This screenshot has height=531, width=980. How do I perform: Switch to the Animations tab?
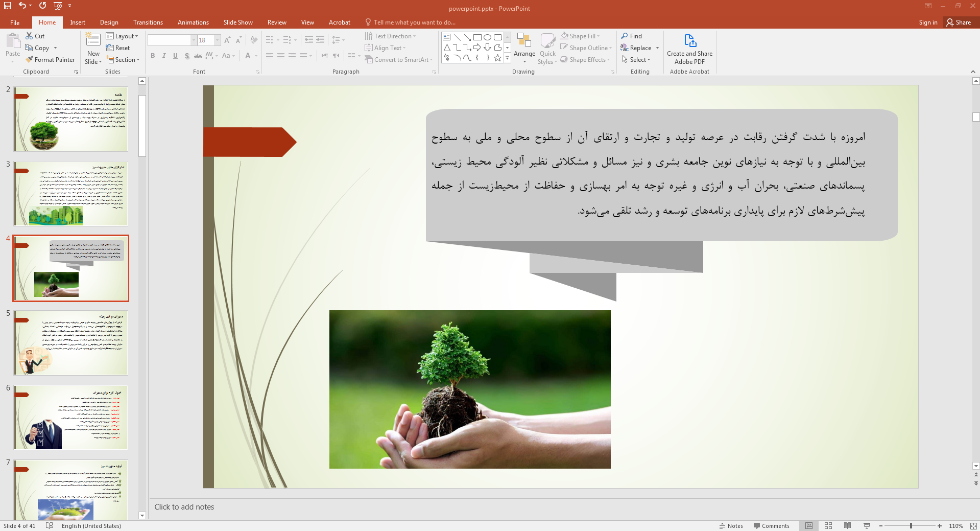tap(193, 22)
